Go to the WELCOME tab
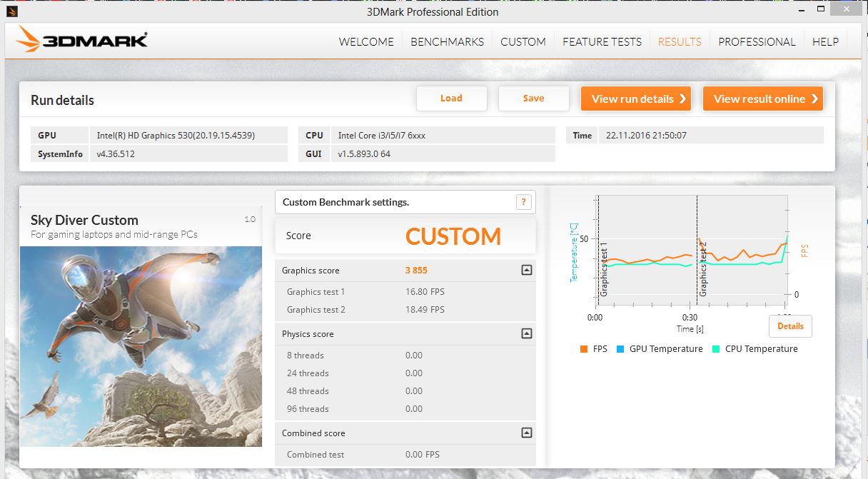Image resolution: width=868 pixels, height=479 pixels. 366,41
